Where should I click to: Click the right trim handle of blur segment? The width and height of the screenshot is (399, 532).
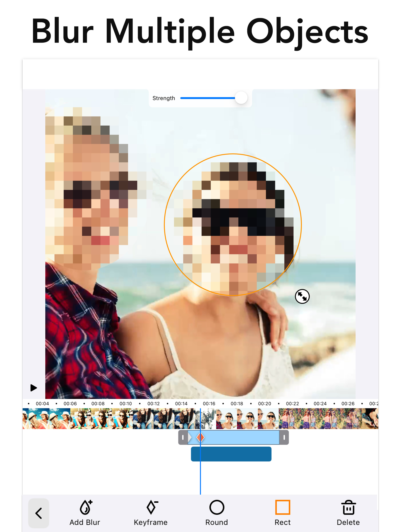284,437
